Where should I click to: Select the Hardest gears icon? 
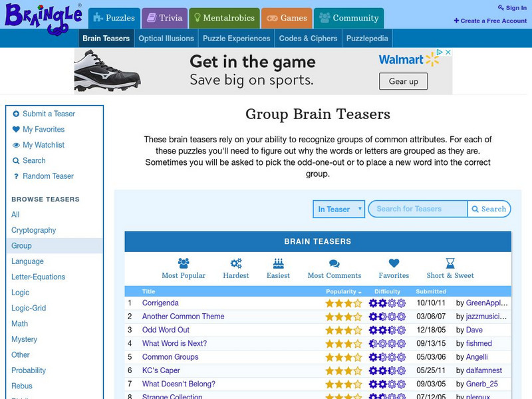tap(235, 263)
